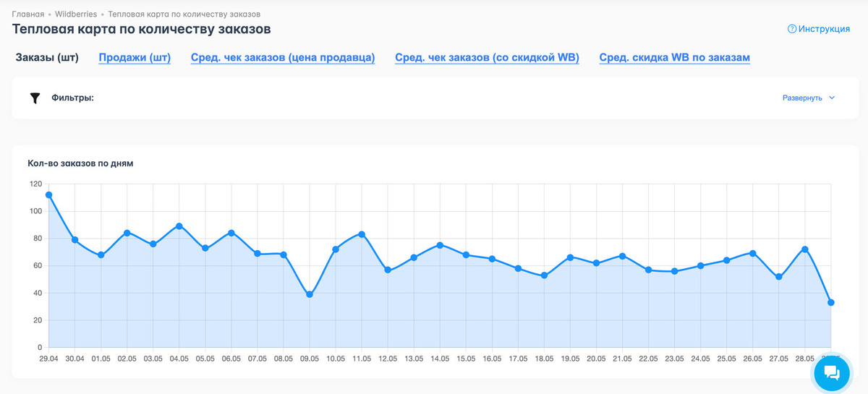
Task: Click the 03.05 data point
Action: pyautogui.click(x=153, y=244)
